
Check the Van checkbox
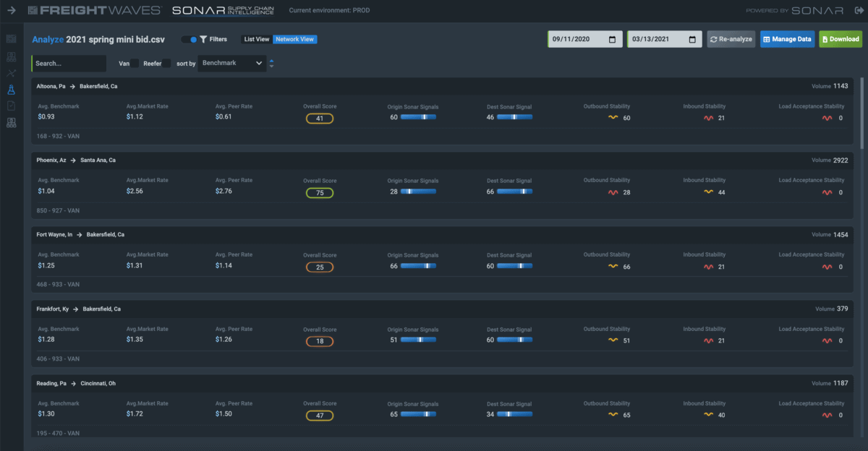click(135, 64)
